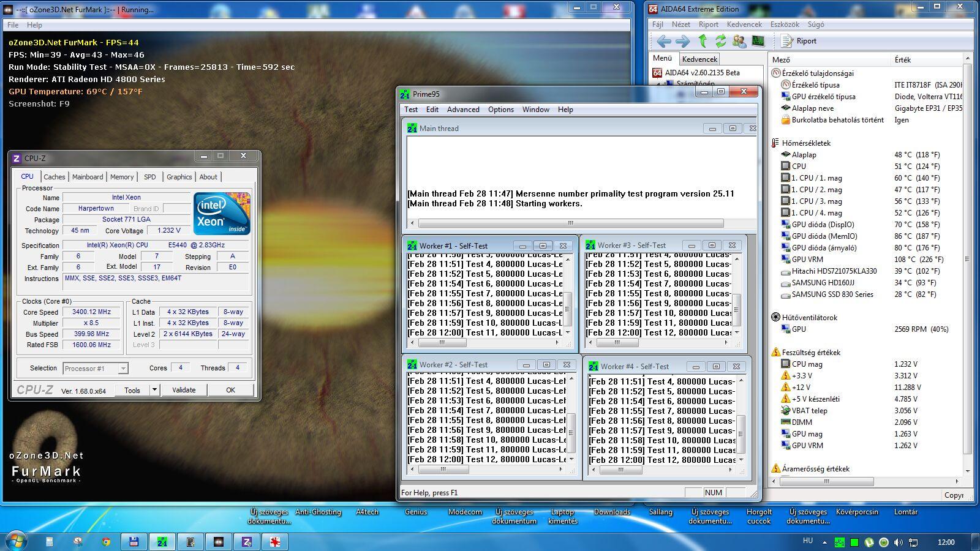Select the +12 V voltage row

coord(867,388)
